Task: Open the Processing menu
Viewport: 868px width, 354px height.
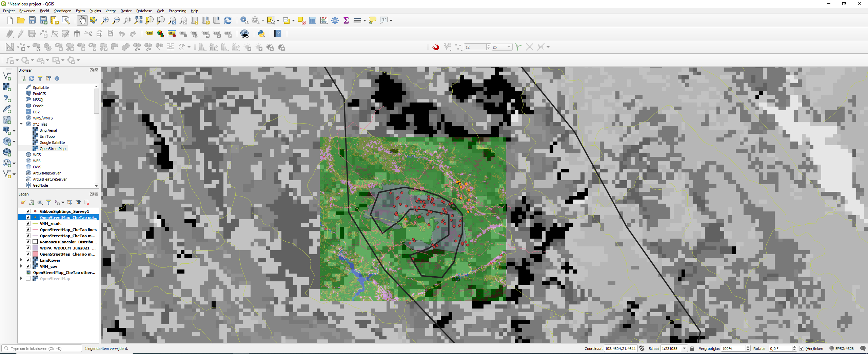Action: (x=177, y=11)
